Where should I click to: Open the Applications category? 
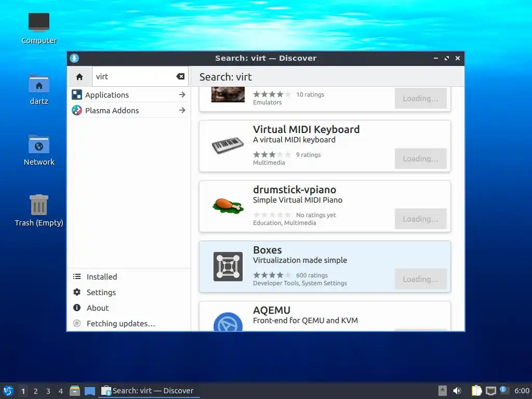[x=129, y=95]
